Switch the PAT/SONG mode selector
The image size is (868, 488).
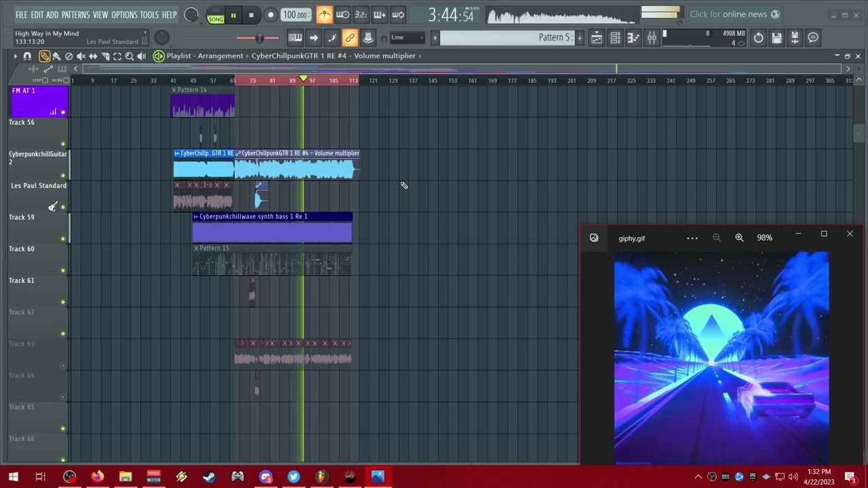pos(216,15)
